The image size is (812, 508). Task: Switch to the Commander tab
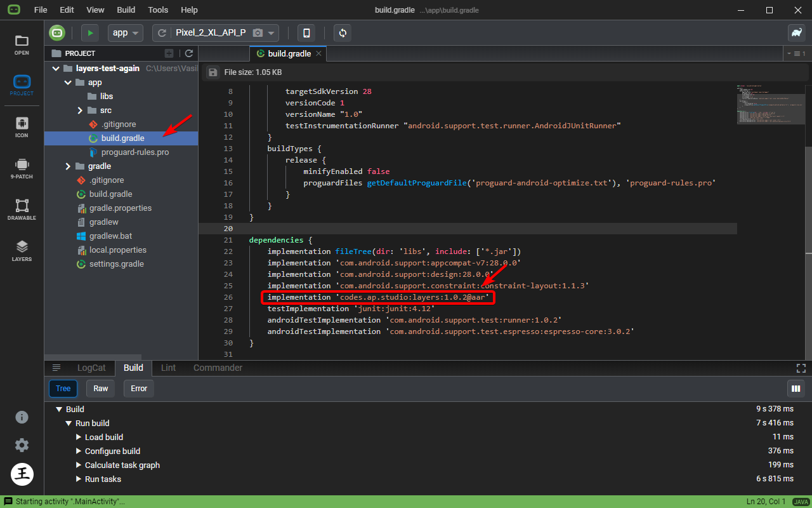(x=218, y=368)
